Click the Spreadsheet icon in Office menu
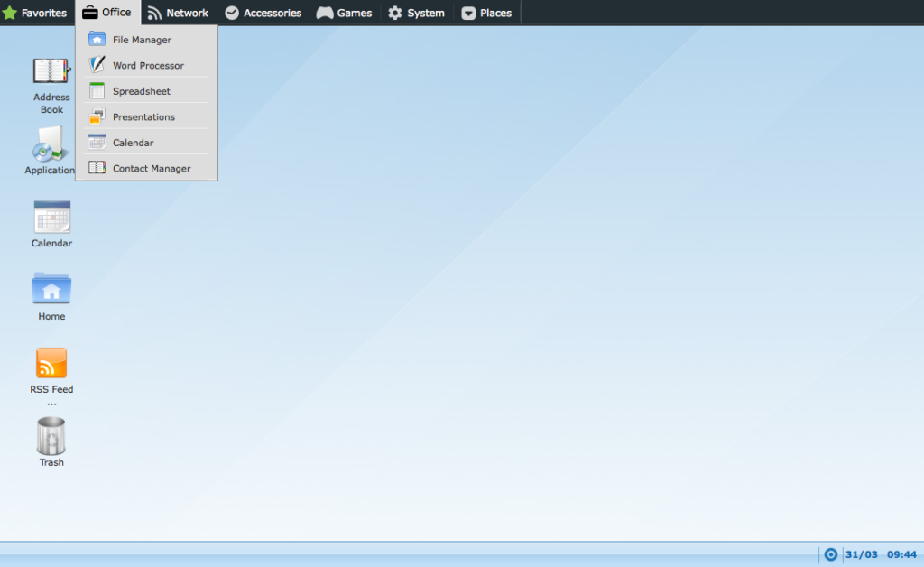Screen dimensions: 924x567 (97, 91)
